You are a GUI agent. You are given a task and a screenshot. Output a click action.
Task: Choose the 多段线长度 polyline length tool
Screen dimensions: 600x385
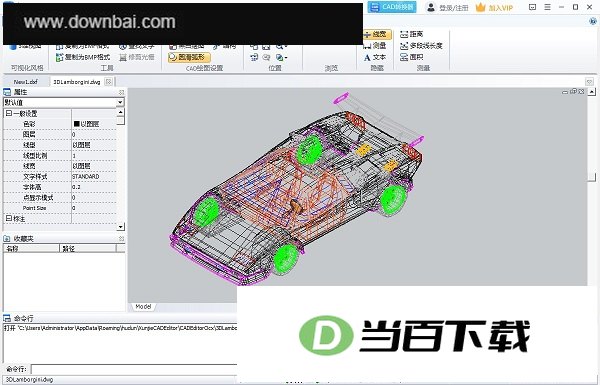[421, 46]
